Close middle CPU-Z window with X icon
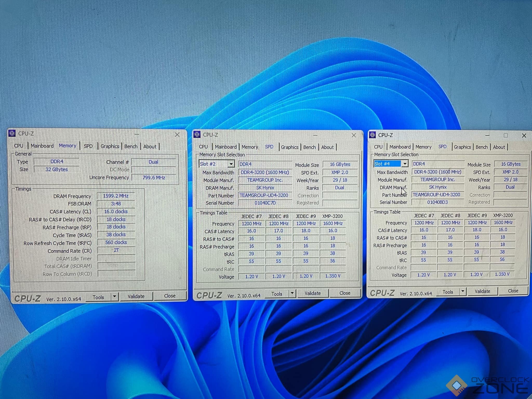Viewport: 532px width, 399px height. (x=354, y=135)
